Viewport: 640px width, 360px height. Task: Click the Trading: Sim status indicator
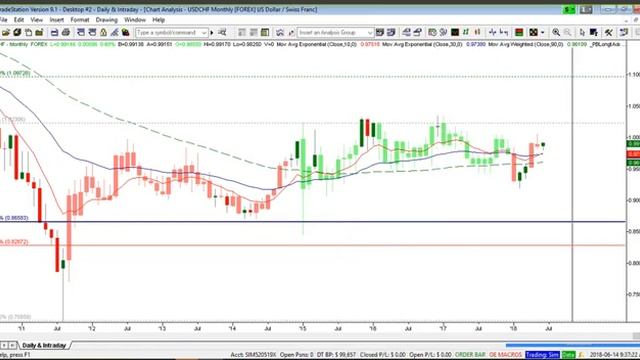[542, 355]
